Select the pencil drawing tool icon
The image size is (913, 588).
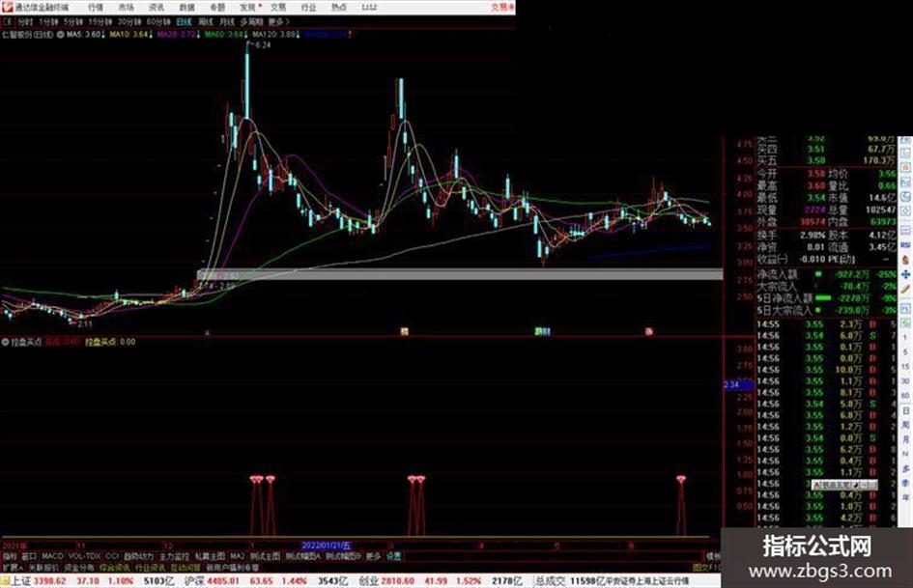[905, 289]
